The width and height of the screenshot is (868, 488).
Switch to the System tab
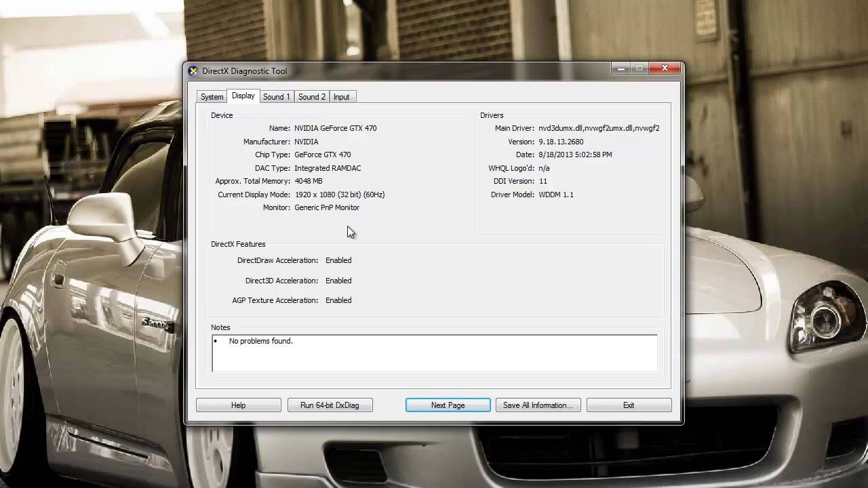[x=212, y=97]
